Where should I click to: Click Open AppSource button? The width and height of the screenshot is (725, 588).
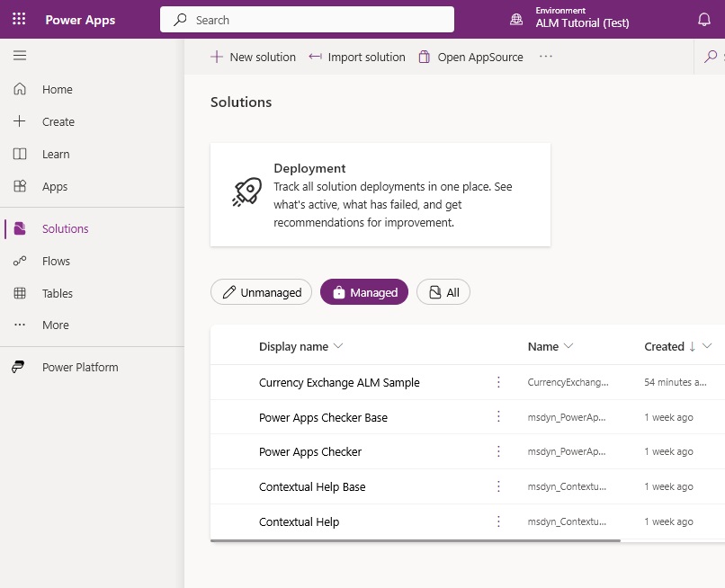[471, 57]
